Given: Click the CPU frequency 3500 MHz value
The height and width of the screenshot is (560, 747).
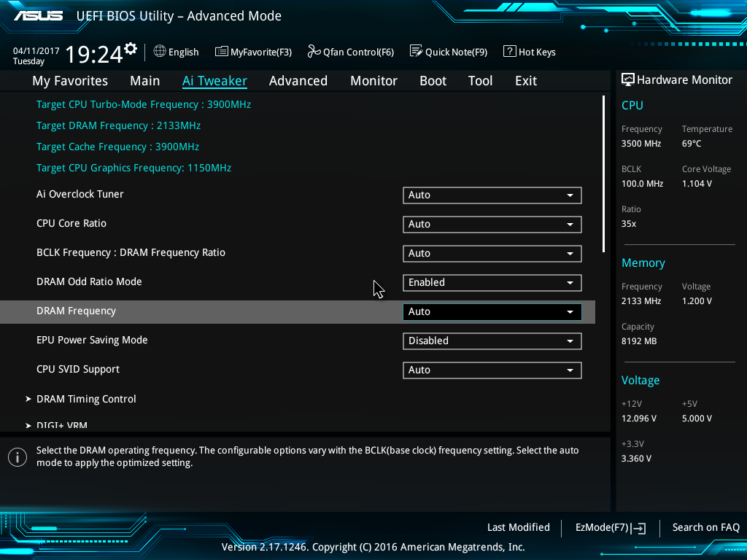Looking at the screenshot, I should click(x=641, y=144).
